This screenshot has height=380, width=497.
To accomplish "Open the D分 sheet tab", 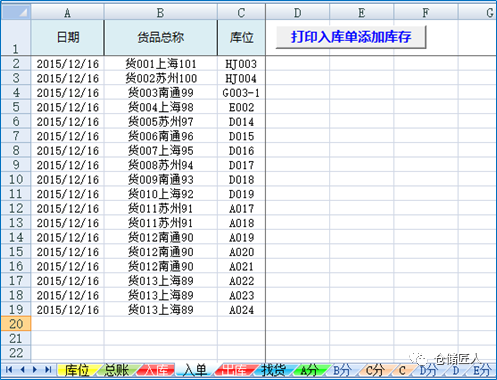I will click(428, 370).
